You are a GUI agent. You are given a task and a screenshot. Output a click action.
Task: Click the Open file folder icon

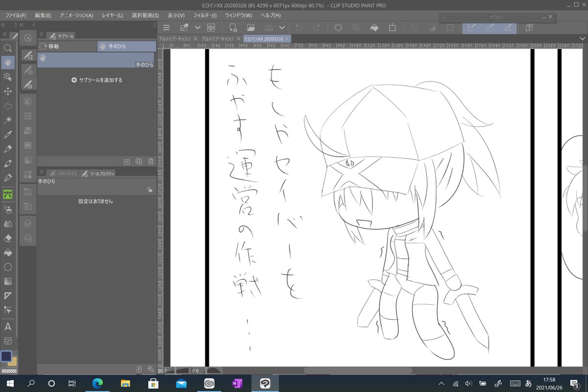(x=250, y=27)
